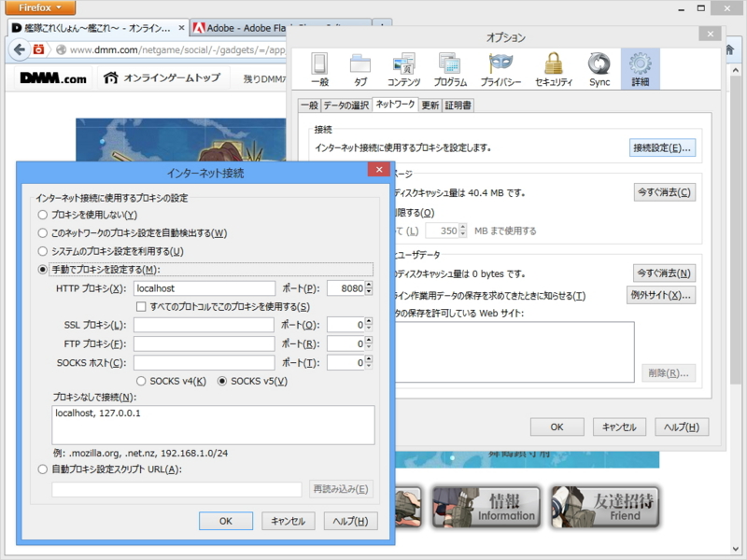Click FTP port(R) spinner arrows
Screen dimensions: 747x560
click(369, 343)
